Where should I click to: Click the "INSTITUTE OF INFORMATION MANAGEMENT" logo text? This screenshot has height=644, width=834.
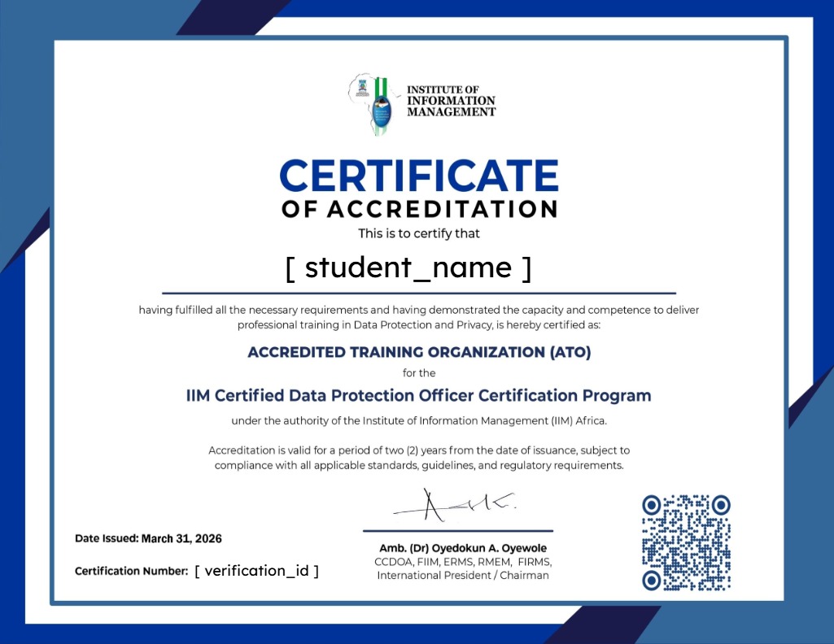click(x=451, y=101)
